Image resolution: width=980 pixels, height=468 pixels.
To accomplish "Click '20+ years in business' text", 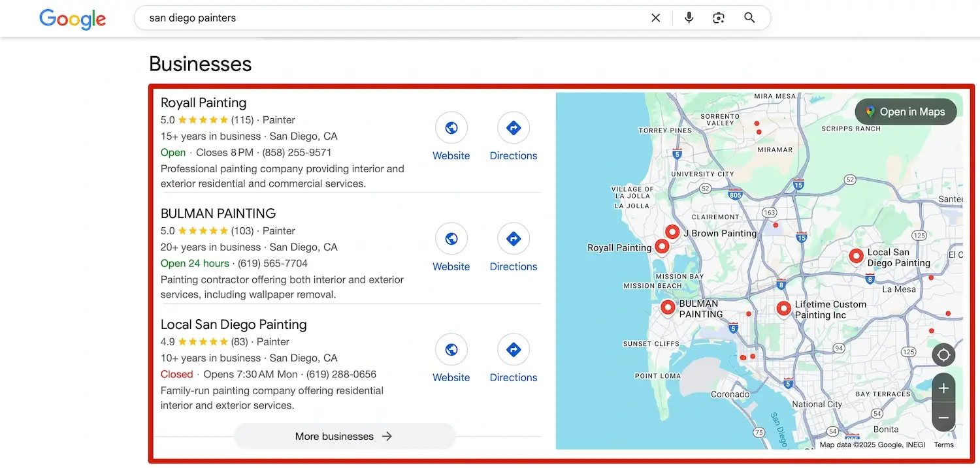I will pos(211,247).
